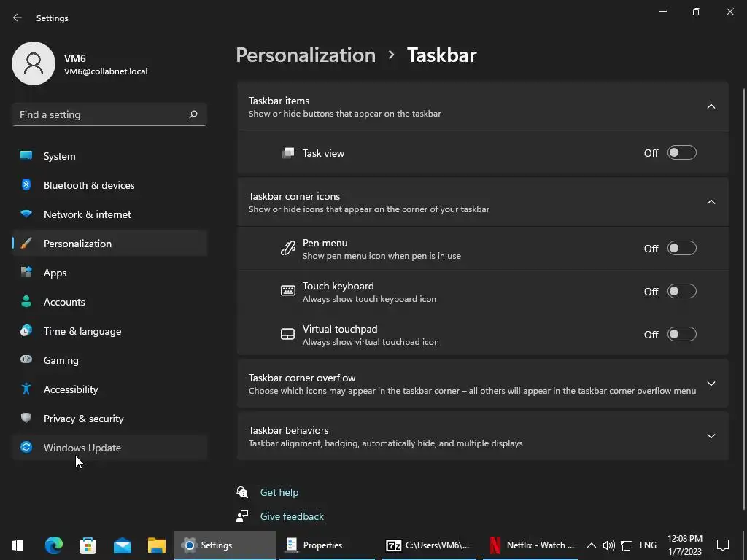This screenshot has width=747, height=560.
Task: Click the VM6@collabnet.local account text
Action: (106, 71)
